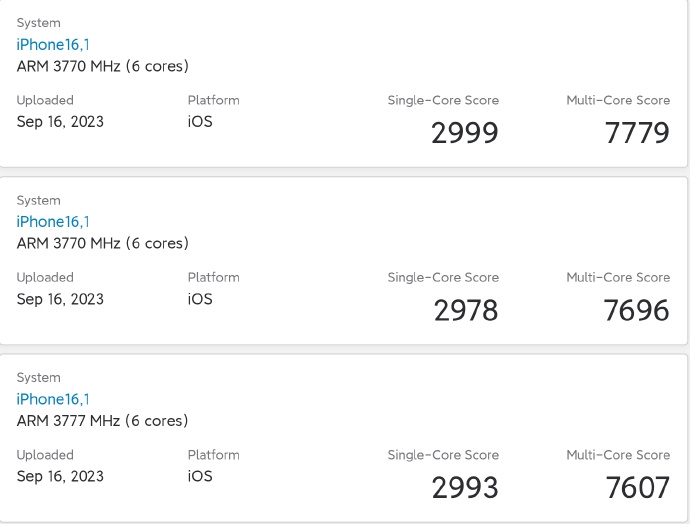Click the single-core score 2993
Screen dimensions: 690x524
tap(464, 487)
